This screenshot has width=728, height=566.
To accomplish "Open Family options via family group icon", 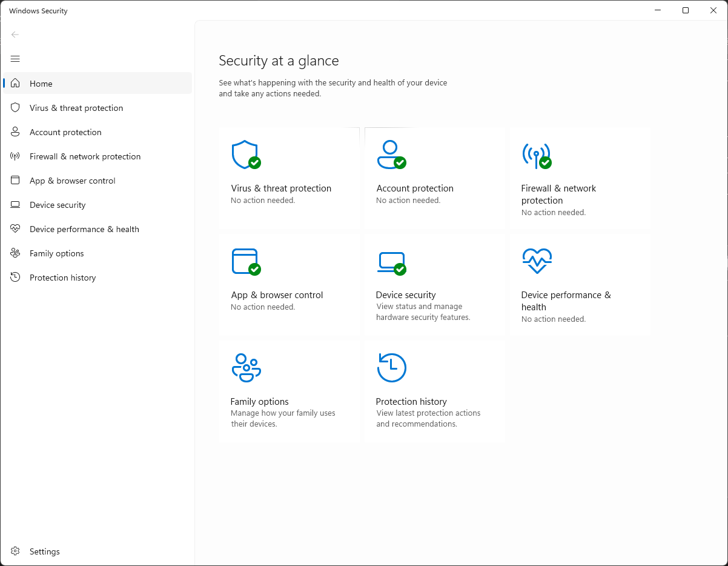I will (x=245, y=367).
